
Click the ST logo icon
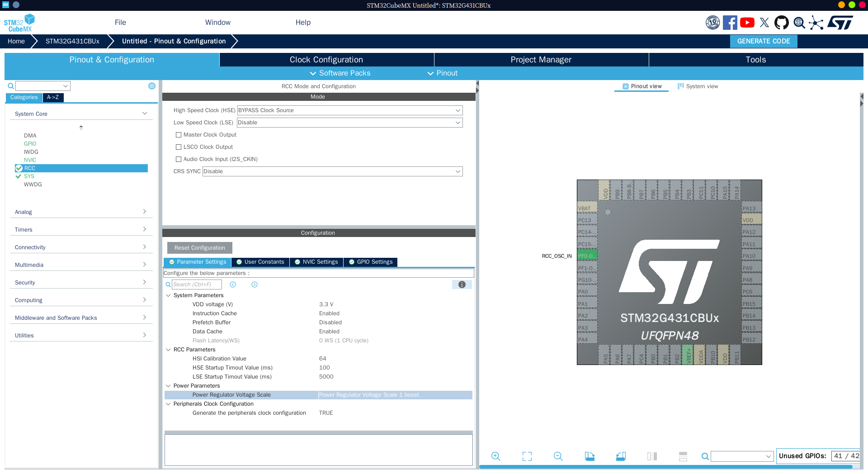[840, 23]
